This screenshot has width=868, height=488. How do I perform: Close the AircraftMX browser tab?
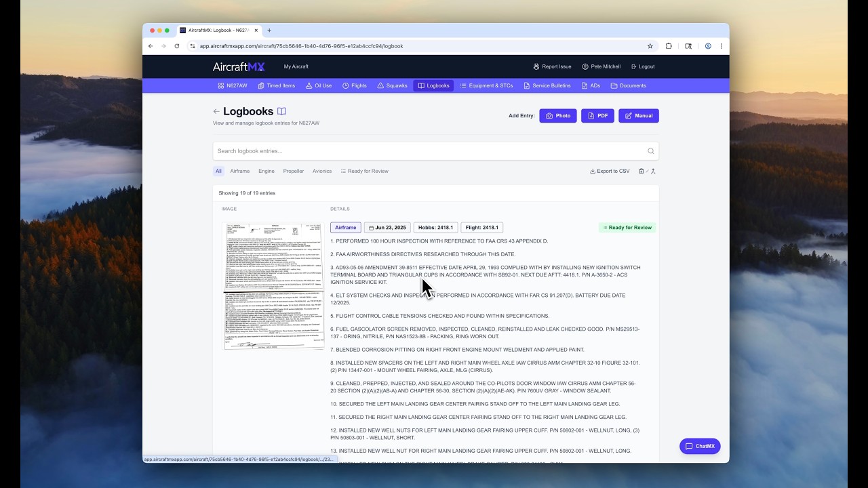click(256, 30)
